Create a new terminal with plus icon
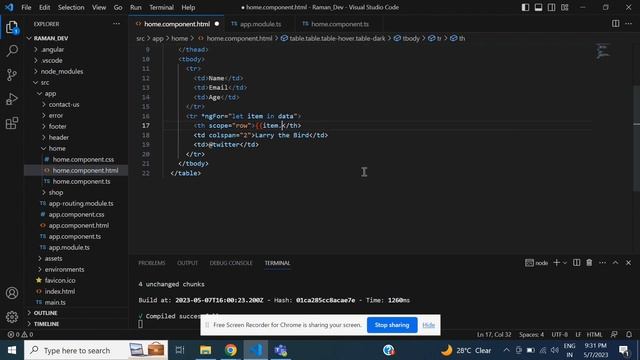 point(556,263)
